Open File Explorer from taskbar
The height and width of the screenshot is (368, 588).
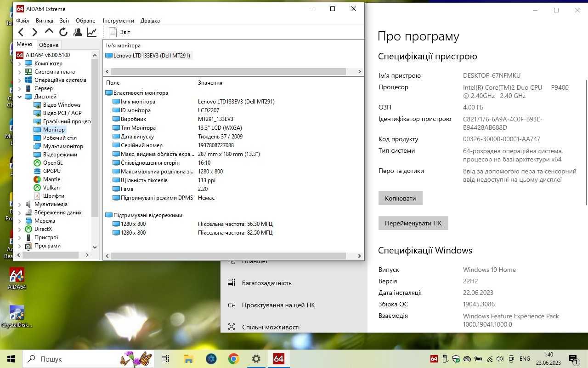pyautogui.click(x=188, y=359)
